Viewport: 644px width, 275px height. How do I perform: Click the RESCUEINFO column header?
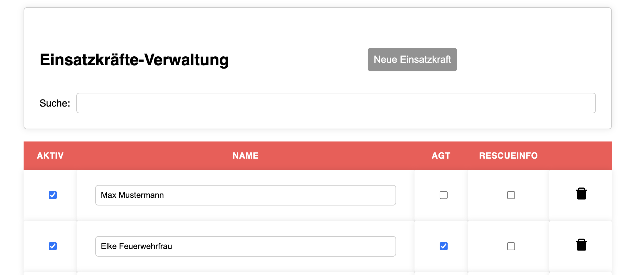508,156
